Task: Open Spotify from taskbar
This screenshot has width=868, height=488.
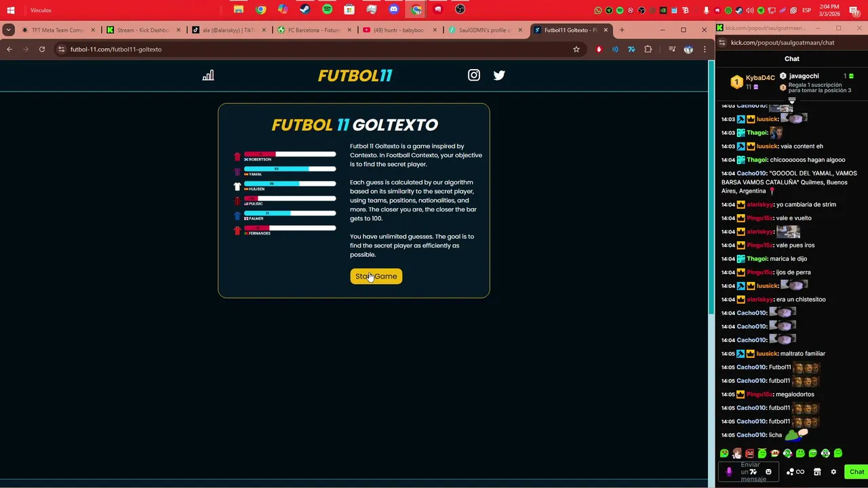Action: pyautogui.click(x=328, y=9)
